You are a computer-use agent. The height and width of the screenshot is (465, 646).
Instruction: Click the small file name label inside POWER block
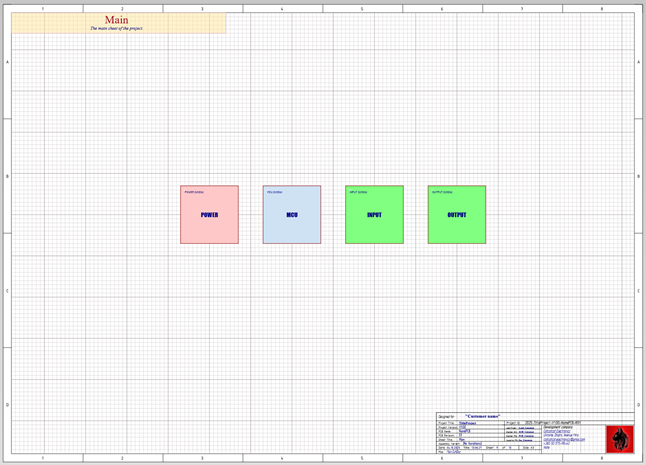(x=193, y=191)
